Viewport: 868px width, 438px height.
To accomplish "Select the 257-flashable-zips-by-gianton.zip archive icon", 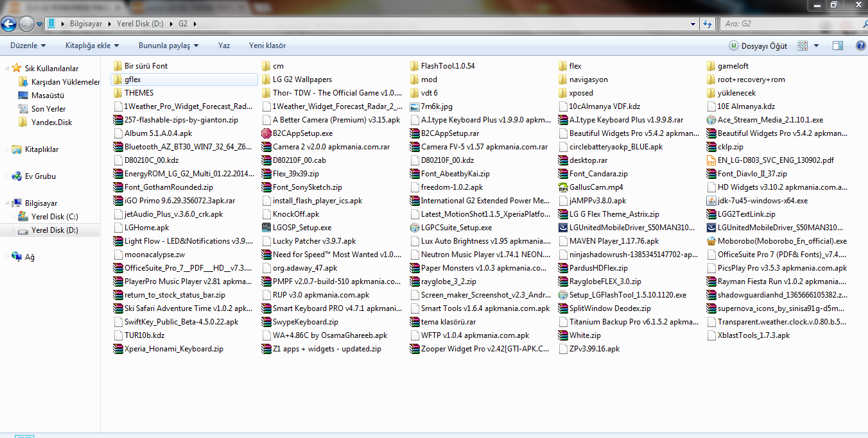I will [117, 120].
